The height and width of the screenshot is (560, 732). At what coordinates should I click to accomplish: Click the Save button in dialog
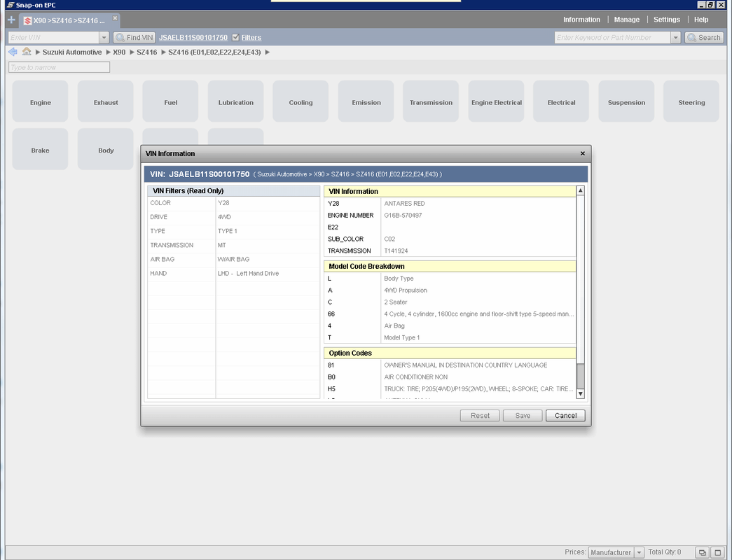(x=523, y=415)
